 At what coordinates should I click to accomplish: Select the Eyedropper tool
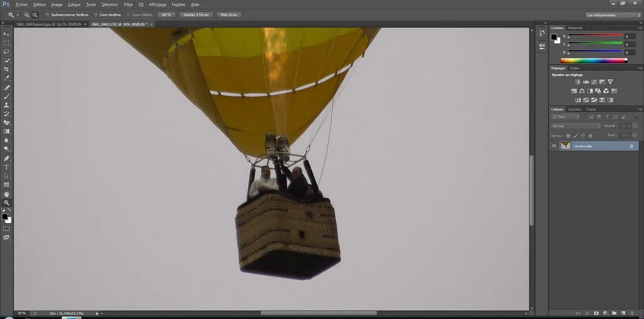click(7, 78)
